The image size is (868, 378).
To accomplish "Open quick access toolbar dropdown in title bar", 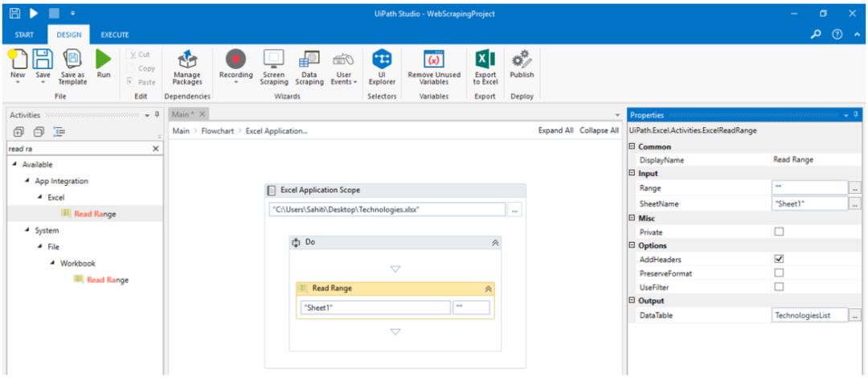I will pos(73,14).
